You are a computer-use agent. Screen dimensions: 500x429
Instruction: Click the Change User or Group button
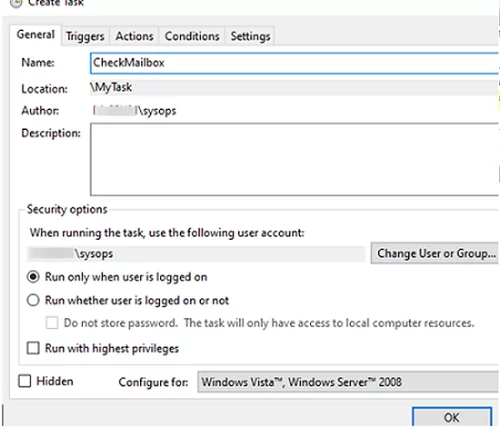(435, 254)
